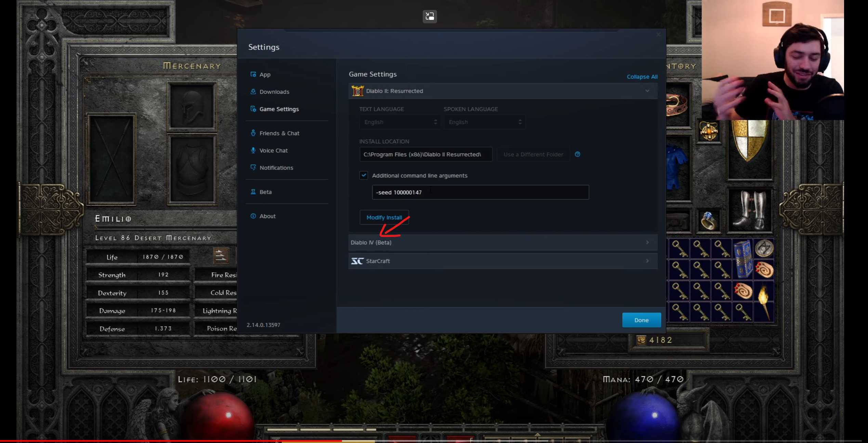Click the About info icon

[x=253, y=216]
